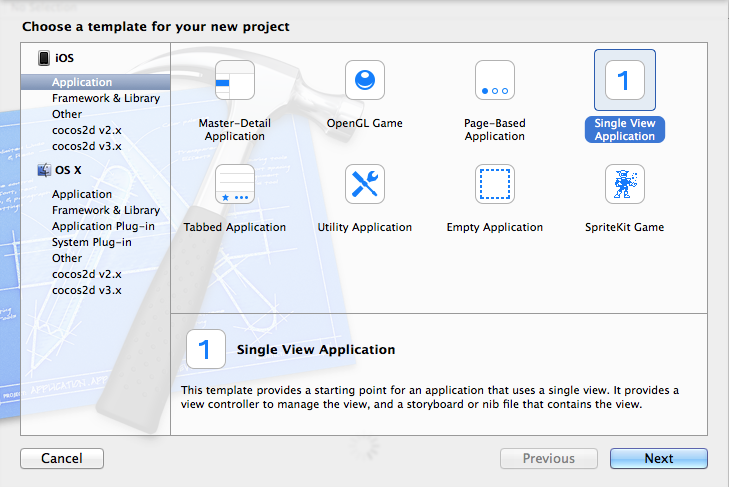729x487 pixels.
Task: Choose the SpriteKit Game template icon
Action: tap(625, 184)
